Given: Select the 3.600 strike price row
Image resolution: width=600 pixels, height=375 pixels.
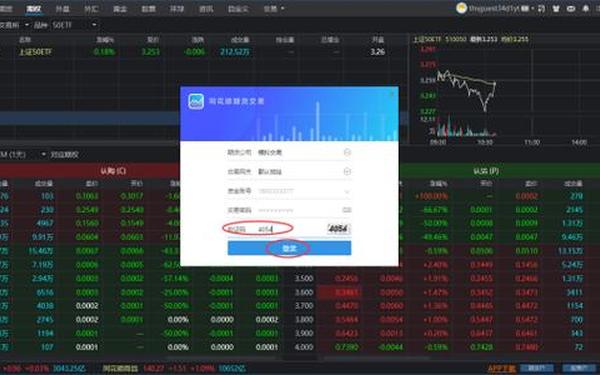Looking at the screenshot, I should click(x=304, y=292).
